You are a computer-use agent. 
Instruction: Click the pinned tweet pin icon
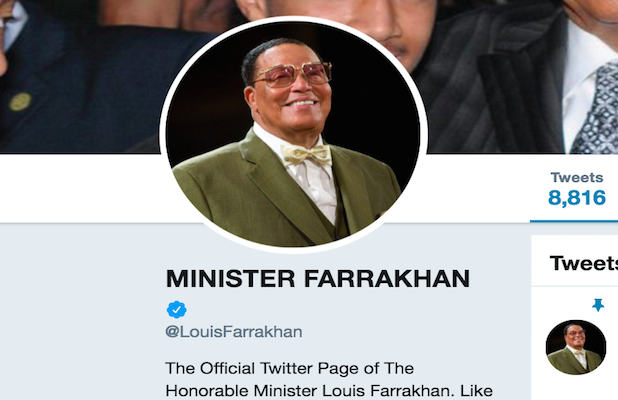(598, 305)
